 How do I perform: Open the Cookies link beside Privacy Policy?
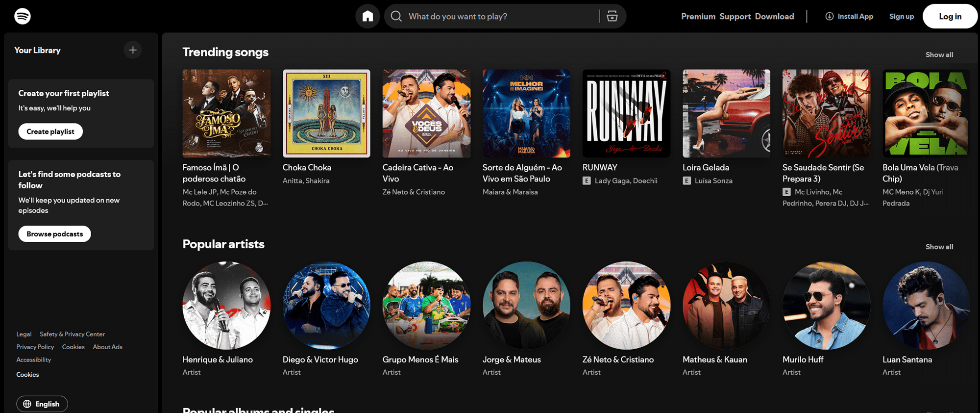(73, 347)
